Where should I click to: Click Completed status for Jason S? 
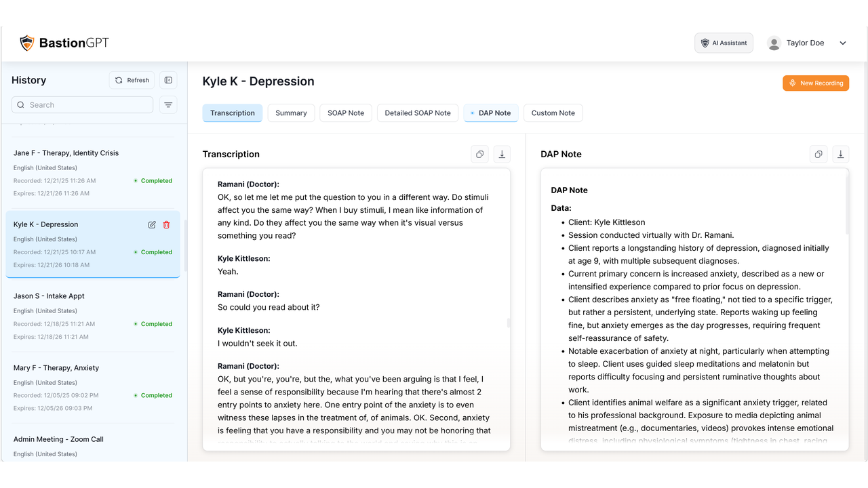(x=153, y=324)
